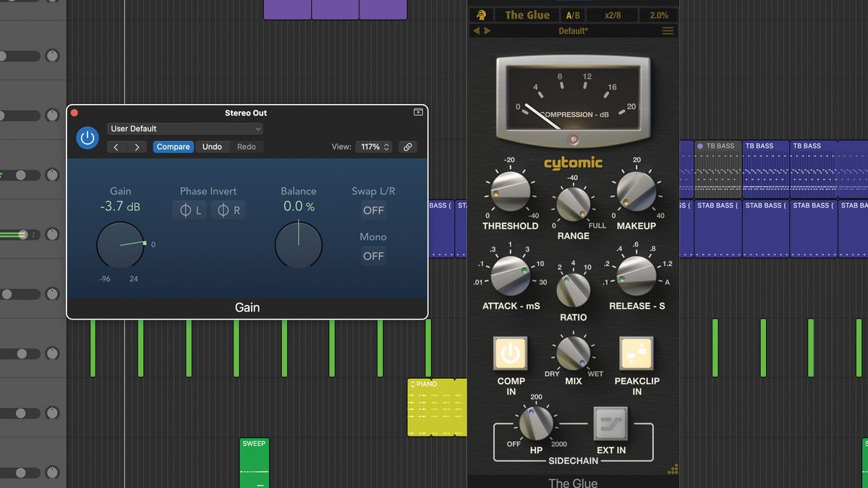Switch to the A/B comparison in The Glue
The width and height of the screenshot is (868, 488).
click(x=572, y=14)
